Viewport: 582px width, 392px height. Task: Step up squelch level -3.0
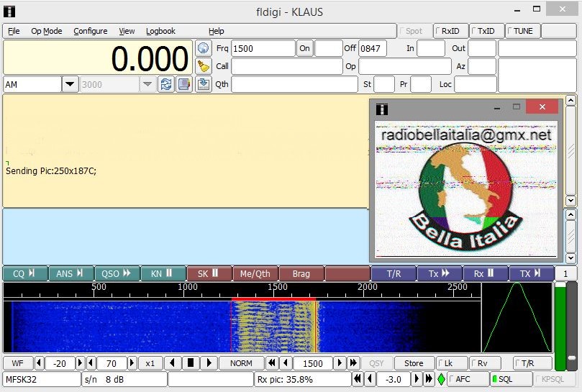pos(417,379)
